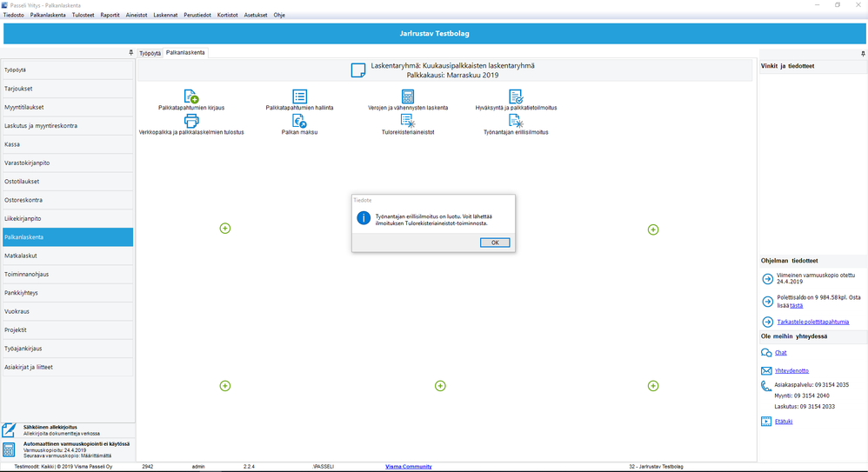Screen dimensions: 868x472
Task: Open Myyntitilaukset in the sidebar
Action: [68, 107]
